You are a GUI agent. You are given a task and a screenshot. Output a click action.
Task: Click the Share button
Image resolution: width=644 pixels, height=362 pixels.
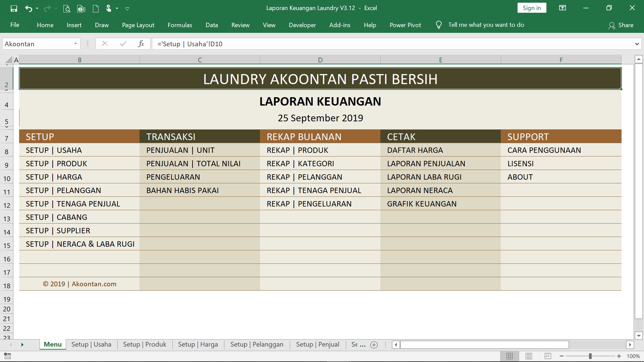click(x=621, y=25)
